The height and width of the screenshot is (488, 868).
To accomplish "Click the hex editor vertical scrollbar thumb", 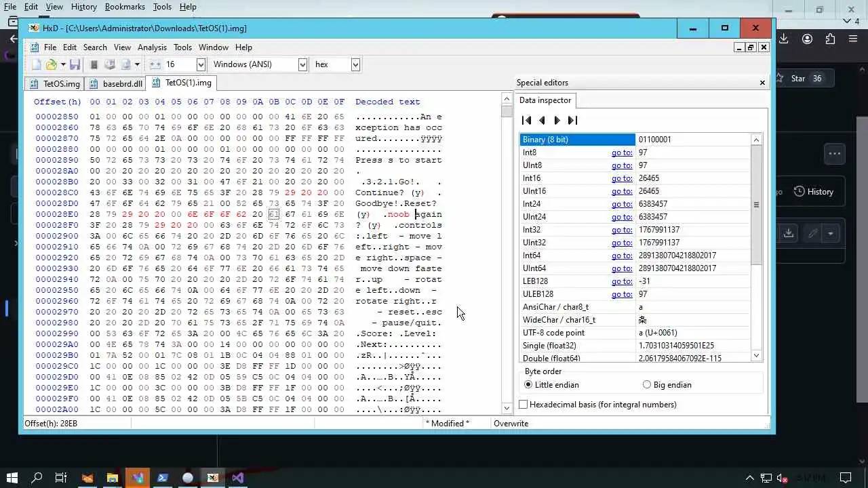I will [507, 112].
